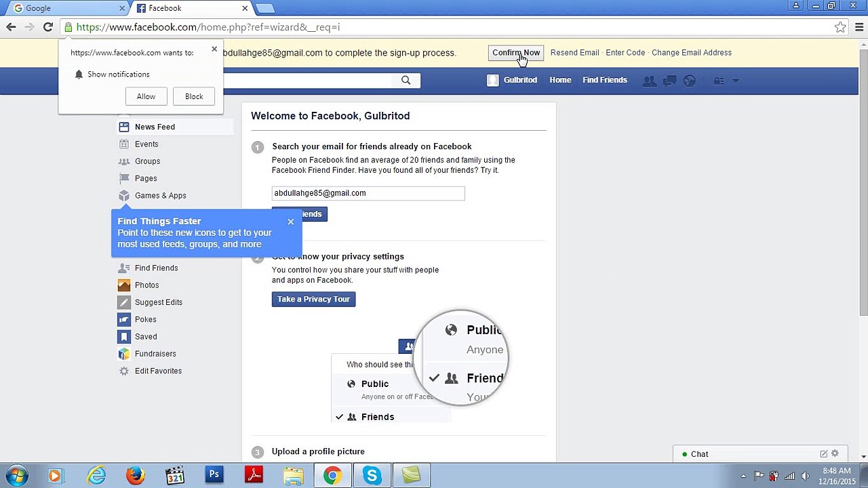Launch Firefox from the taskbar
868x488 pixels.
coord(135,475)
